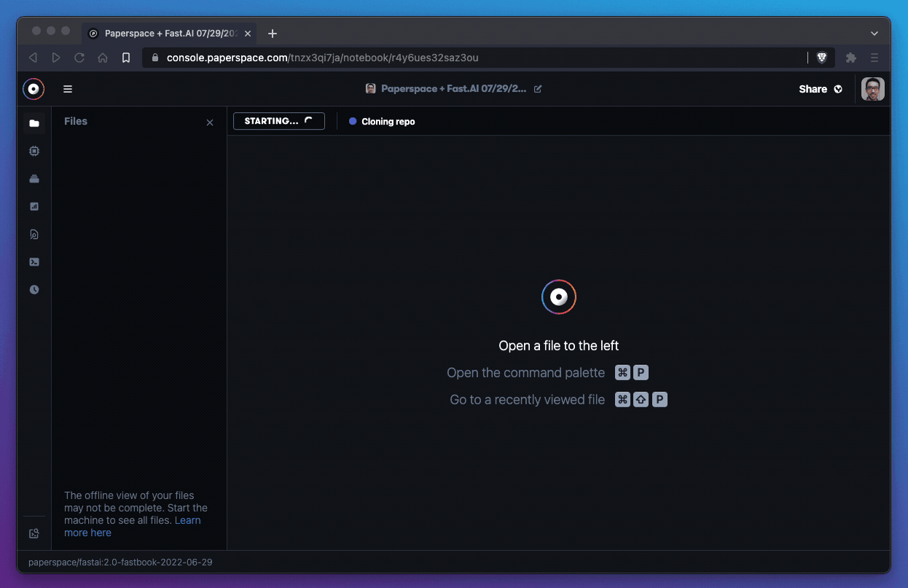Toggle the hamburger menu in header

click(x=68, y=89)
